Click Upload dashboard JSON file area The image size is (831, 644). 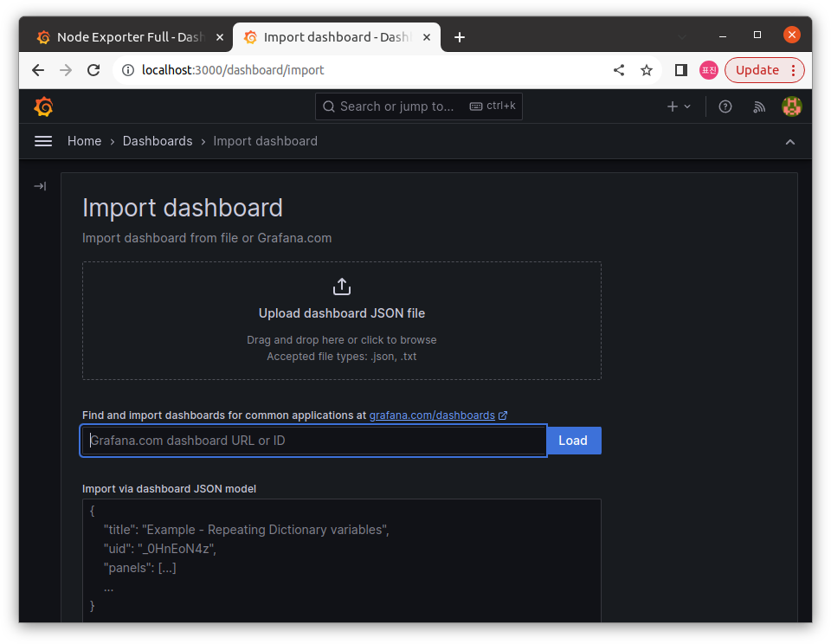pos(342,320)
